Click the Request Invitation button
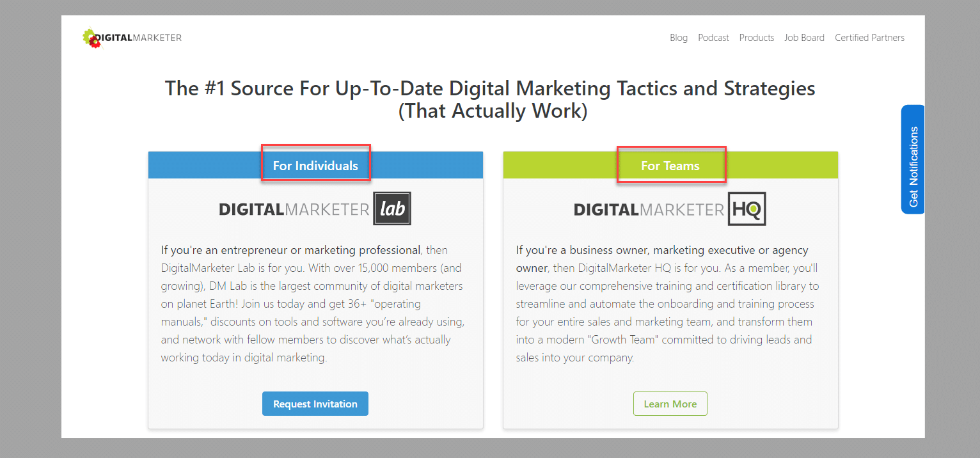The width and height of the screenshot is (980, 458). pyautogui.click(x=315, y=404)
